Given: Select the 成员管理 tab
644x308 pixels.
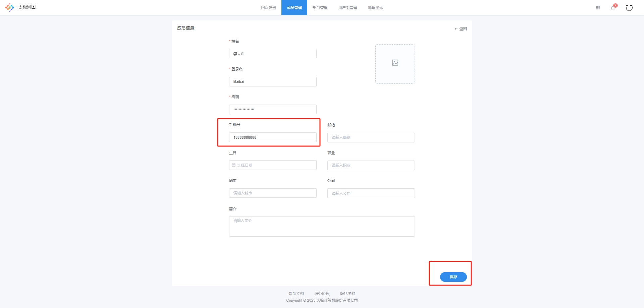Looking at the screenshot, I should click(x=294, y=8).
